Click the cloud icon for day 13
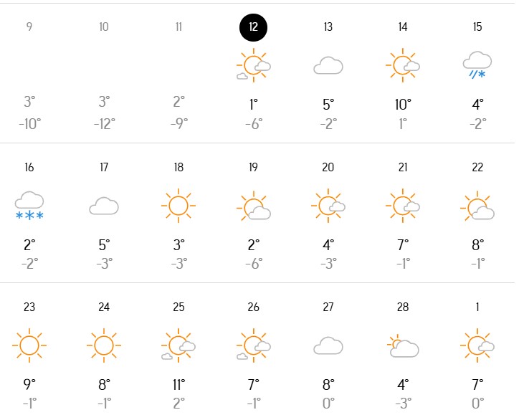 point(328,66)
